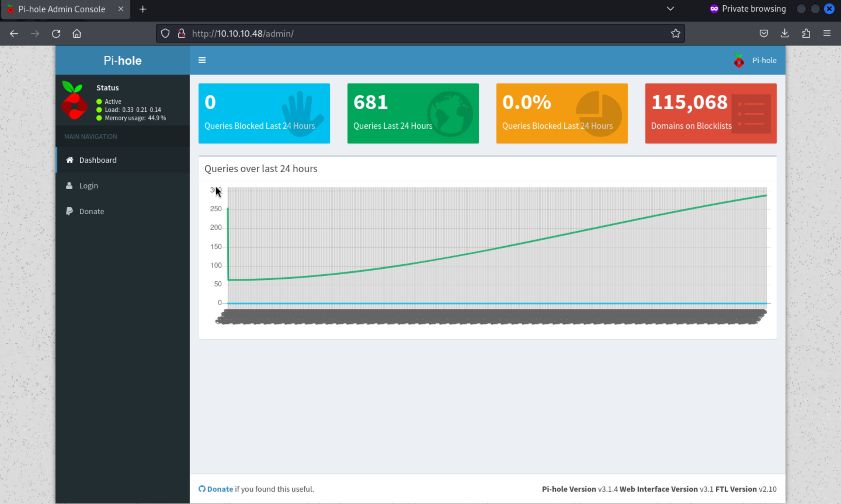Open Donate link in sidebar
Viewport: 841px width, 504px height.
point(91,211)
